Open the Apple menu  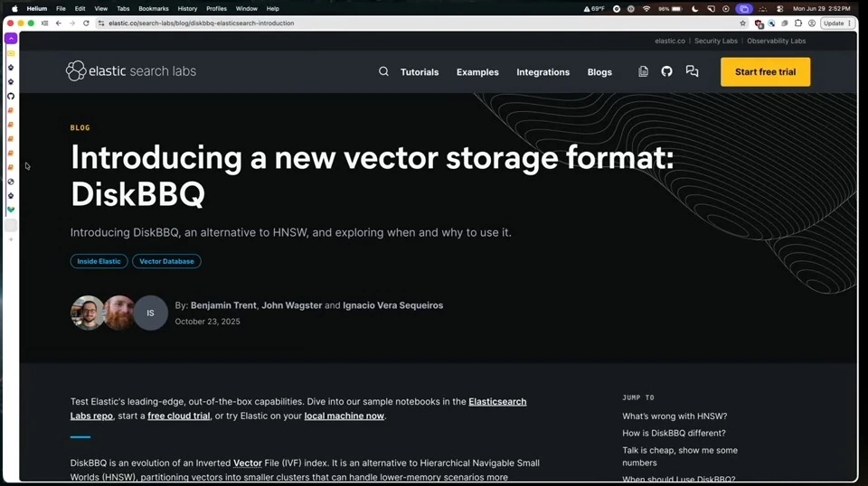click(x=15, y=8)
